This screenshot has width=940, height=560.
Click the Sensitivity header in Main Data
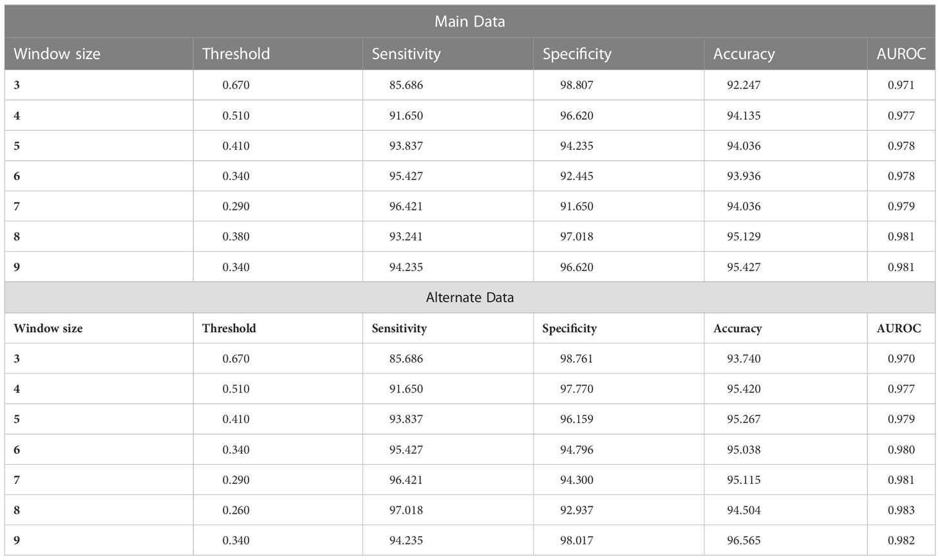(x=406, y=54)
